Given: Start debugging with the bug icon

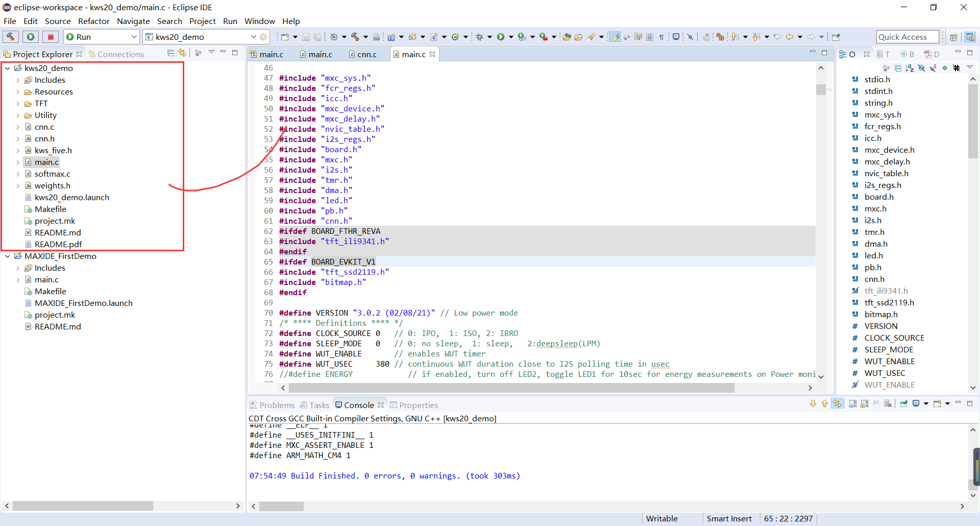Looking at the screenshot, I should (x=480, y=37).
